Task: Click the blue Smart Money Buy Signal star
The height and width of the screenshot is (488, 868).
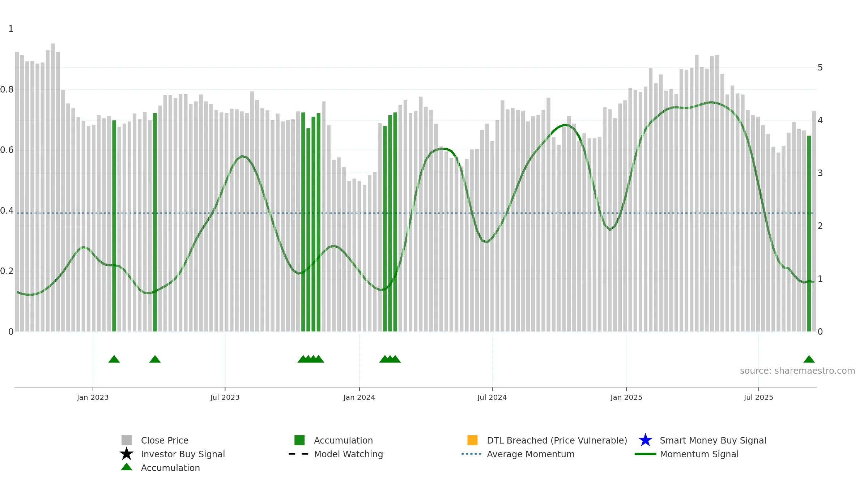Action: 645,440
